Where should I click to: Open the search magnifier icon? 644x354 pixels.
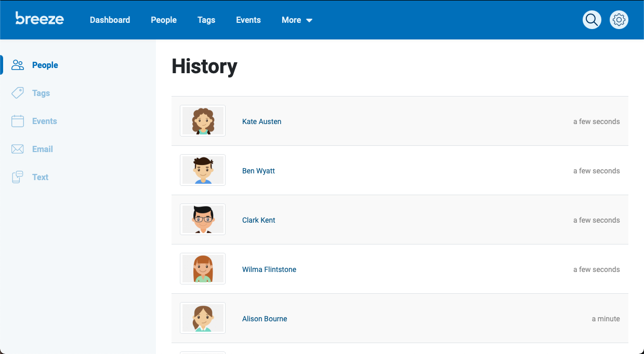592,20
